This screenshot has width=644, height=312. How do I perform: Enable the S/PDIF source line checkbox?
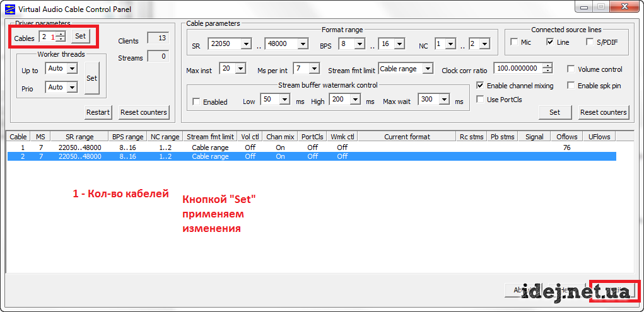[x=590, y=42]
